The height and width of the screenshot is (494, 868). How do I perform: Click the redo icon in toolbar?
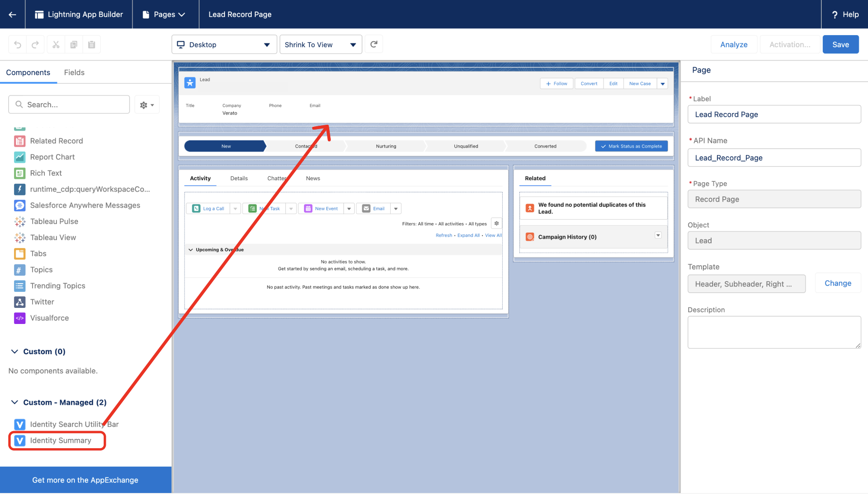pyautogui.click(x=35, y=44)
